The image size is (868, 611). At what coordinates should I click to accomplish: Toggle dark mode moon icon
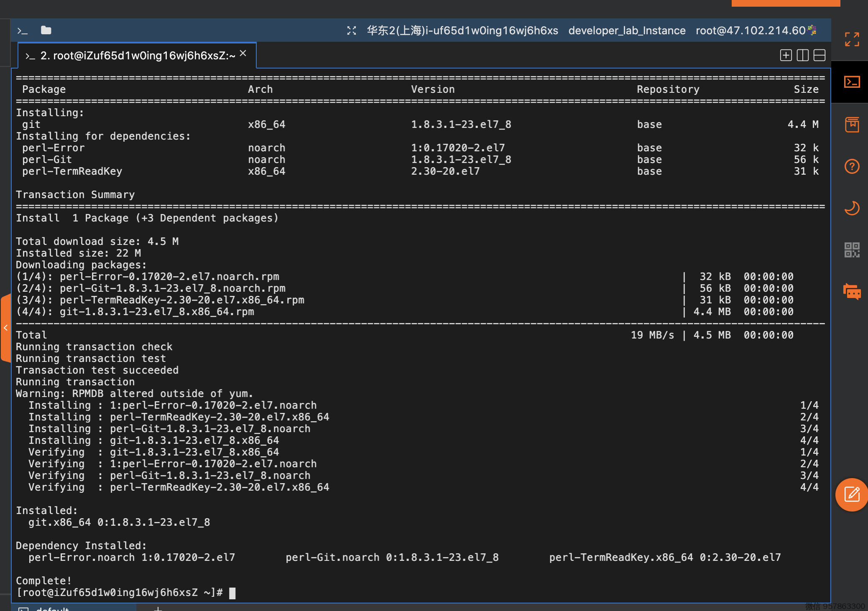(x=852, y=208)
